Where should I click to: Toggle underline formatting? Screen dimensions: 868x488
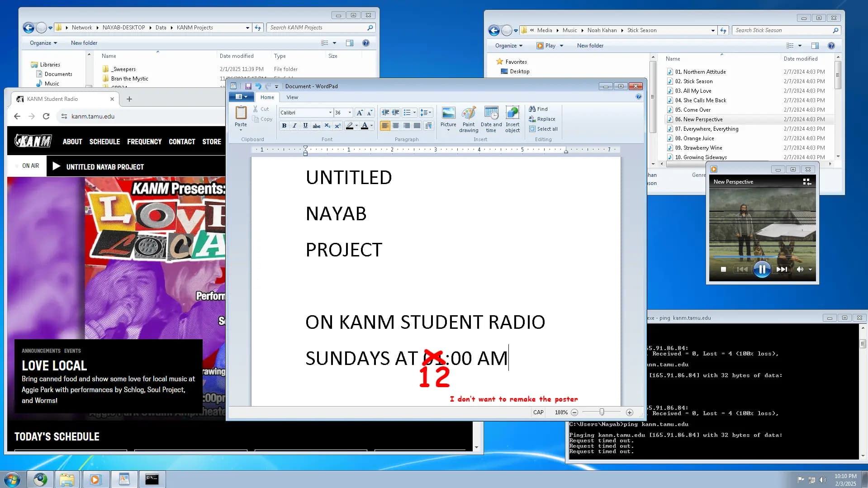click(x=305, y=126)
